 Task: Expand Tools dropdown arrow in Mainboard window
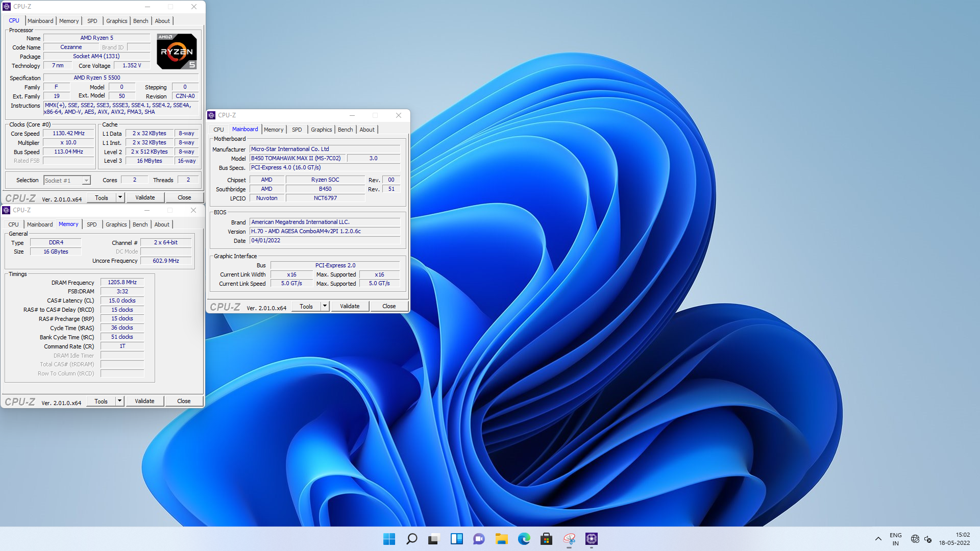pos(325,307)
